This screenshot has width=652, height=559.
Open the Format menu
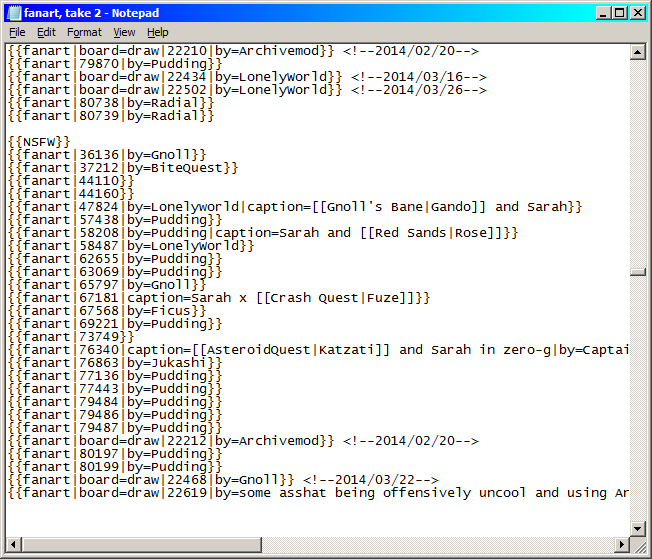pyautogui.click(x=84, y=32)
